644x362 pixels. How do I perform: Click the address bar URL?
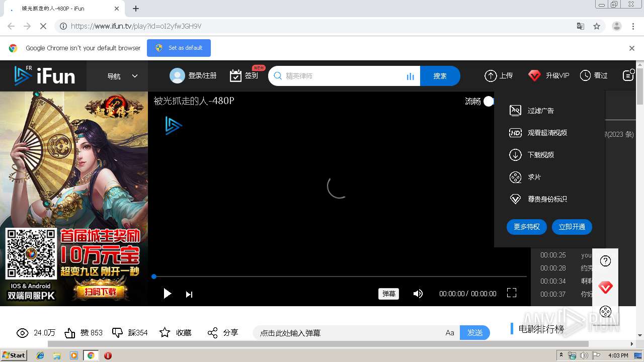(x=136, y=26)
